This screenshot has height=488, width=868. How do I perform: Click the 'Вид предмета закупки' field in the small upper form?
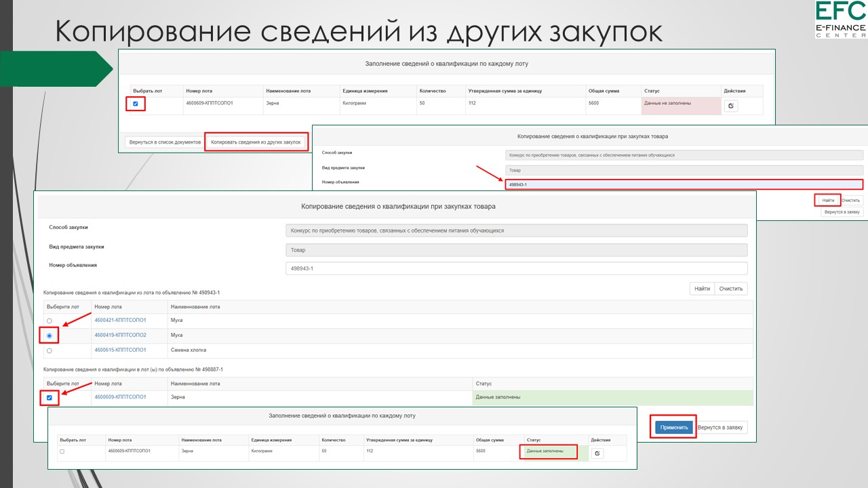[x=684, y=170]
